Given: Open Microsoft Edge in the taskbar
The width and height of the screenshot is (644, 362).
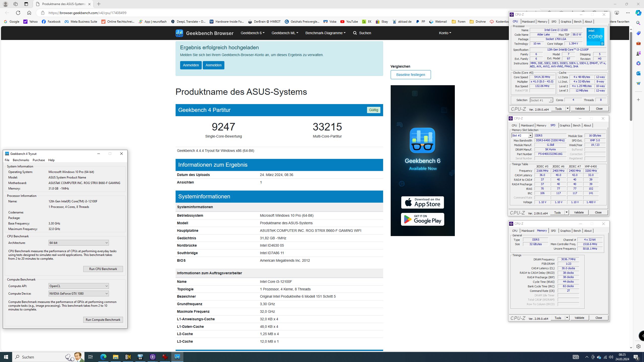Looking at the screenshot, I should point(103,357).
